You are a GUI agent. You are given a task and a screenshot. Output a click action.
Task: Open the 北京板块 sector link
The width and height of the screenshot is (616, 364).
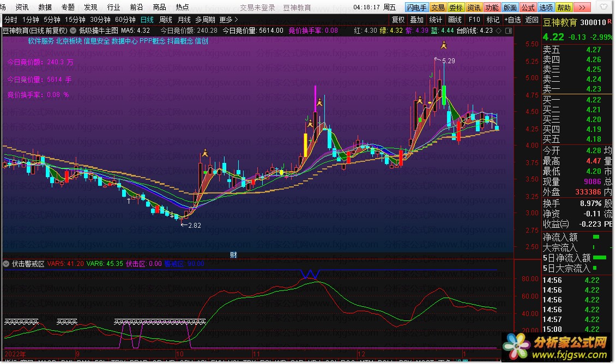click(69, 41)
